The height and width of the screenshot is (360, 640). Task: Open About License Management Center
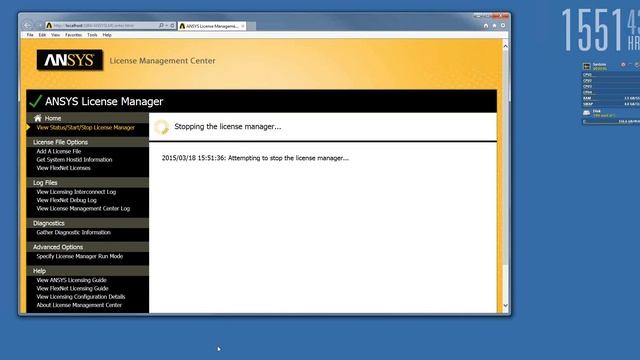coord(79,305)
